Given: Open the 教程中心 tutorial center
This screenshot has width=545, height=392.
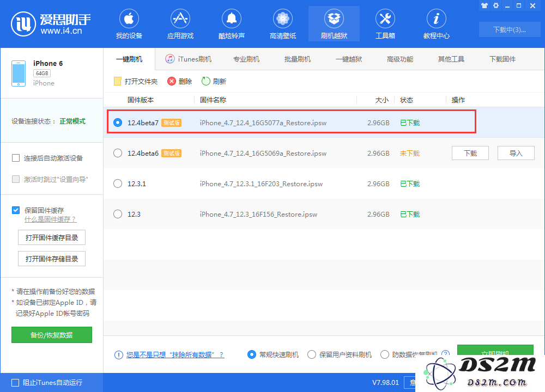Looking at the screenshot, I should point(436,24).
